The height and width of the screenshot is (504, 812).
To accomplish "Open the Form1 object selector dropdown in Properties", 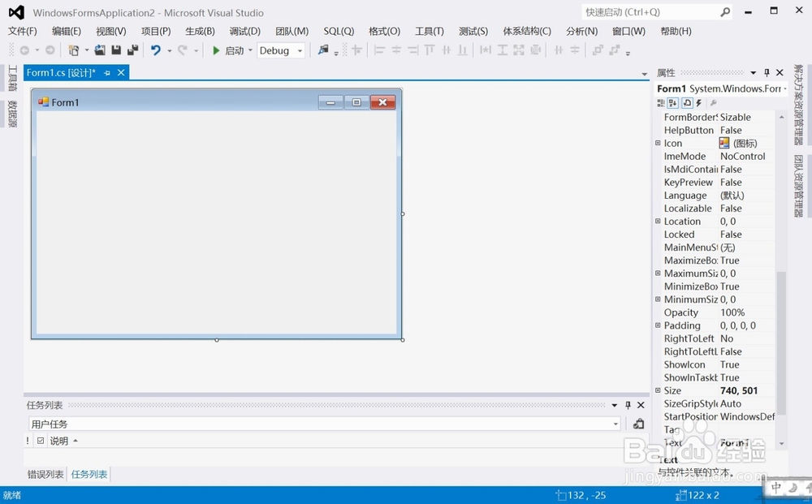I will point(785,89).
